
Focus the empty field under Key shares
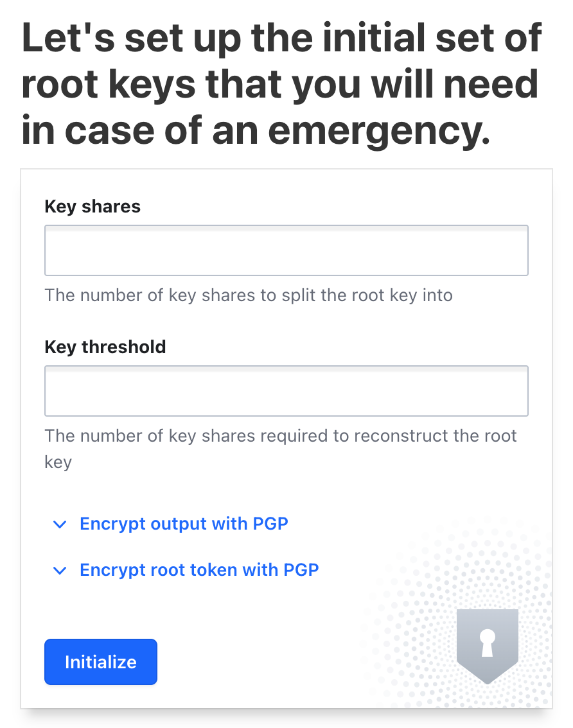286,250
